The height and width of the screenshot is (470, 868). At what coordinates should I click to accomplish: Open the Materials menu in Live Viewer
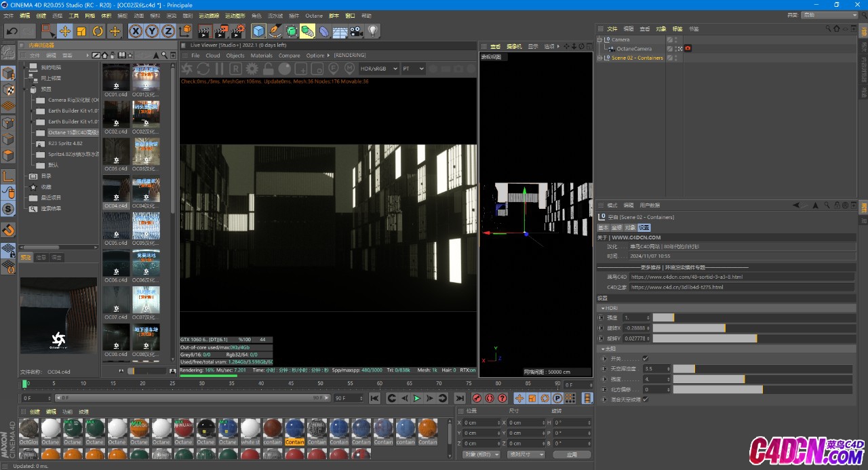261,56
